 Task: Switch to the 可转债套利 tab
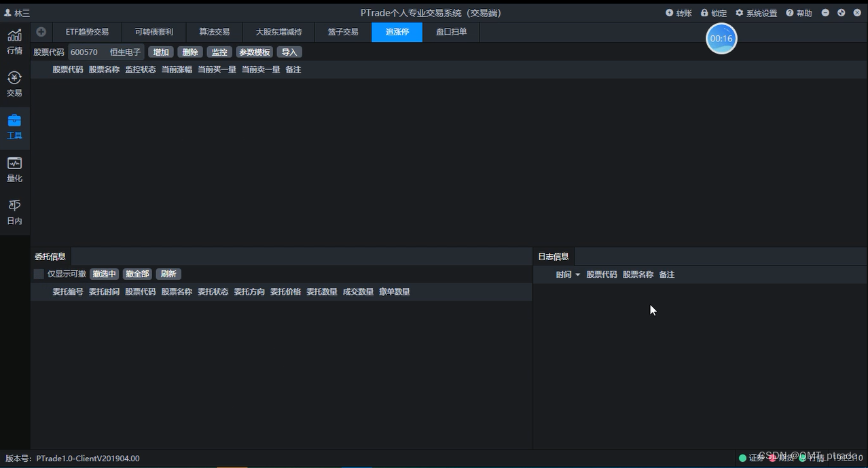[154, 32]
